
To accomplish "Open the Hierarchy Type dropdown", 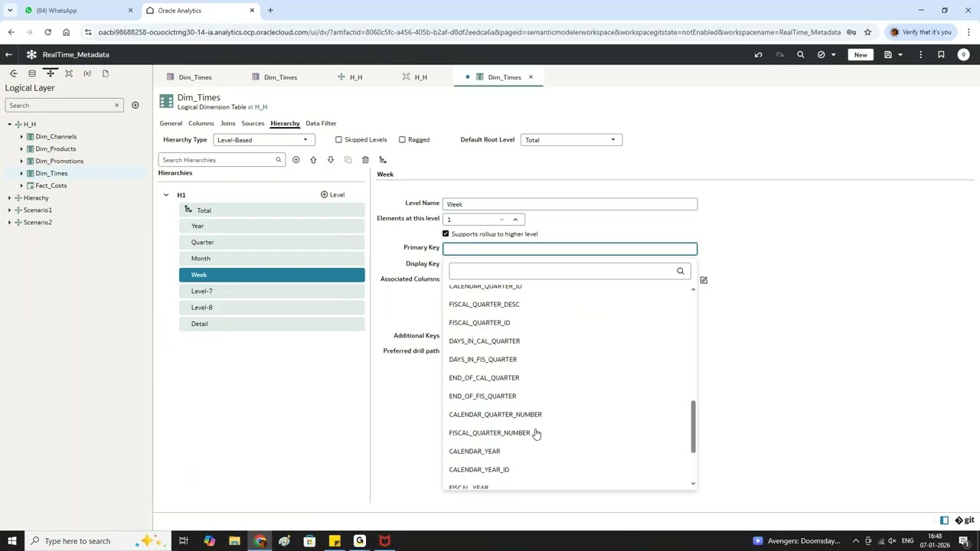I will (x=264, y=140).
